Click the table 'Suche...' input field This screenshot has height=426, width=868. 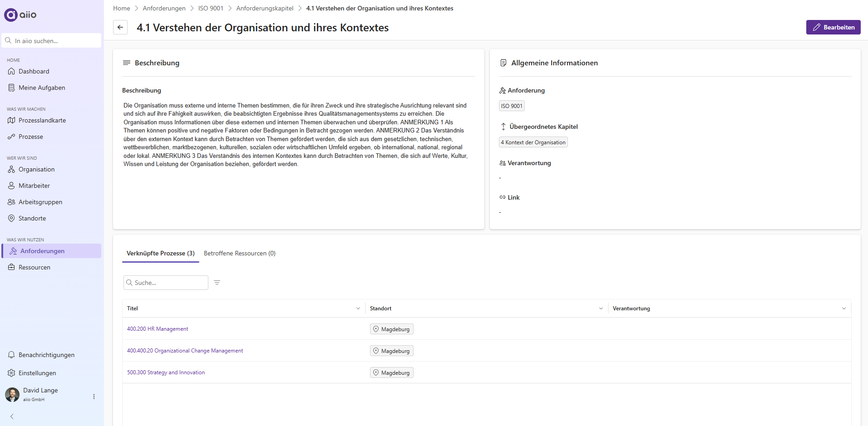click(x=166, y=283)
